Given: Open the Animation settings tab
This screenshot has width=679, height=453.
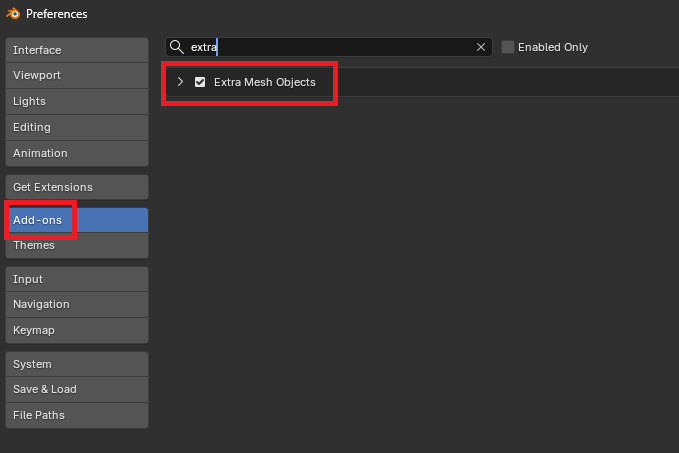Looking at the screenshot, I should click(x=77, y=154).
